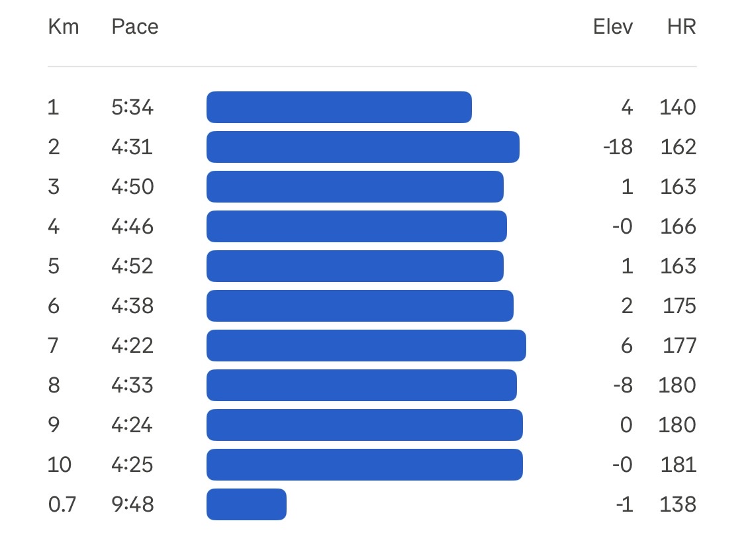Image resolution: width=744 pixels, height=560 pixels.
Task: Select the pace bar for kilometer 1
Action: pyautogui.click(x=339, y=107)
